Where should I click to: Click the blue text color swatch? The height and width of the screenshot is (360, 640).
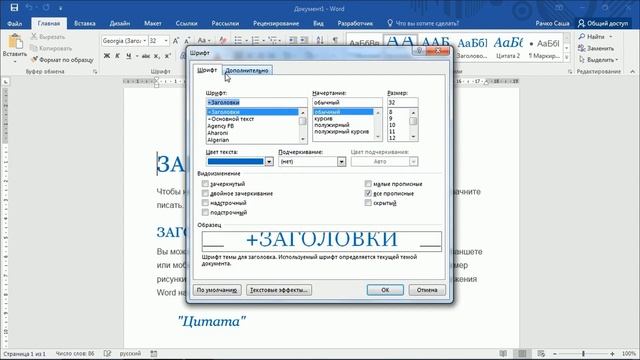point(236,162)
